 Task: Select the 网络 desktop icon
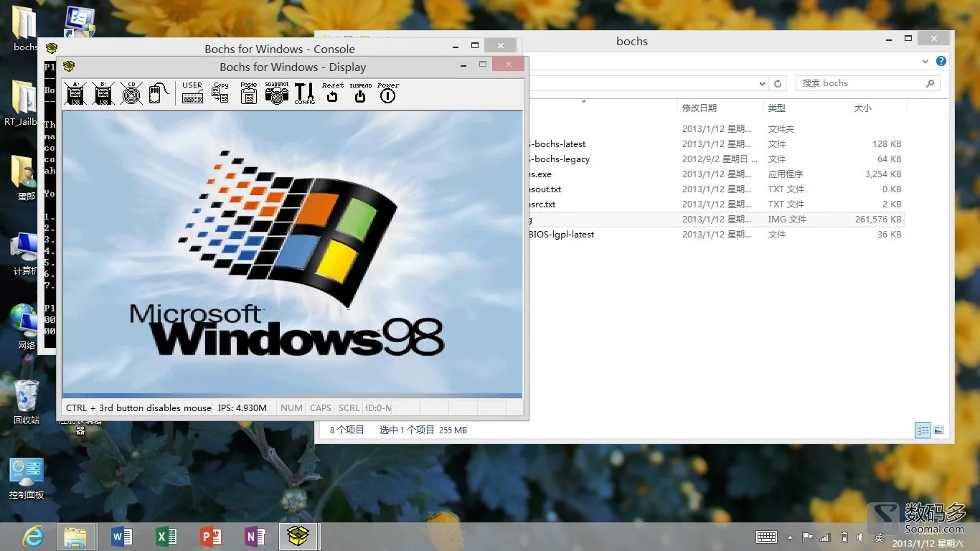[27, 327]
